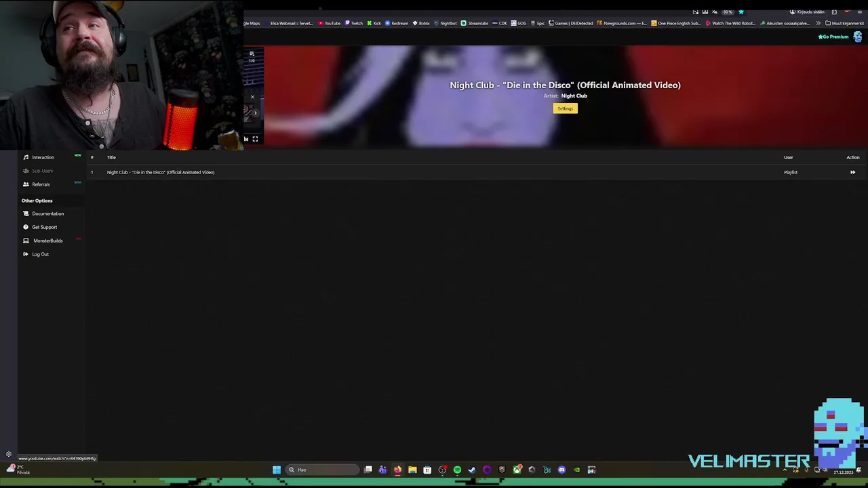Switch to Firefox on the taskbar

point(397,470)
